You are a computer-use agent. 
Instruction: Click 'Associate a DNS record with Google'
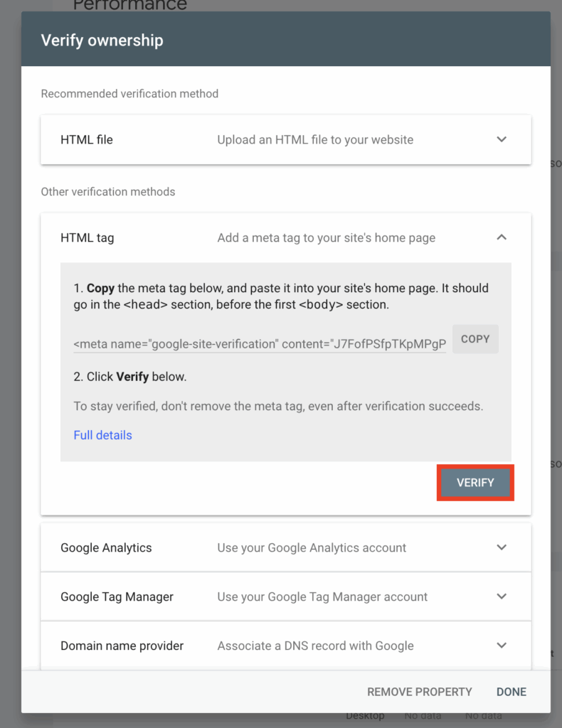315,646
